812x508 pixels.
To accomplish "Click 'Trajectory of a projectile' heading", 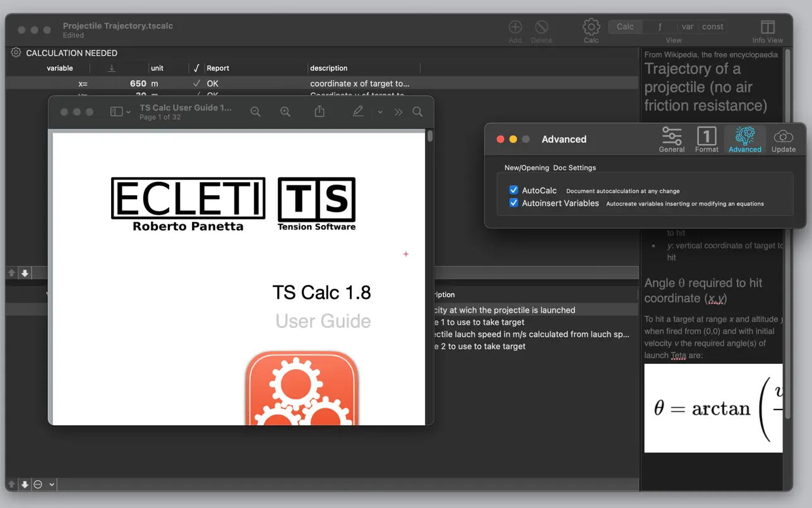I will point(705,87).
